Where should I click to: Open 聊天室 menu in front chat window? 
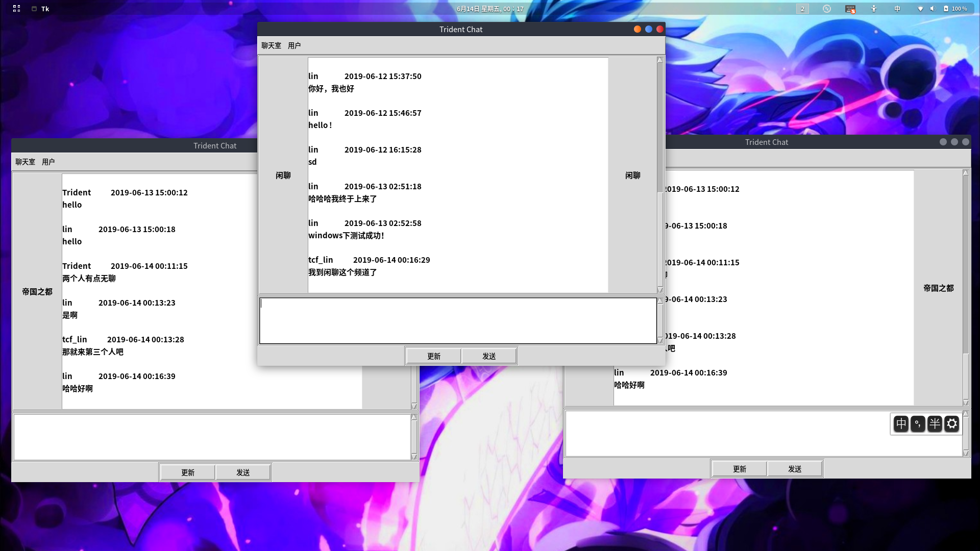[271, 45]
